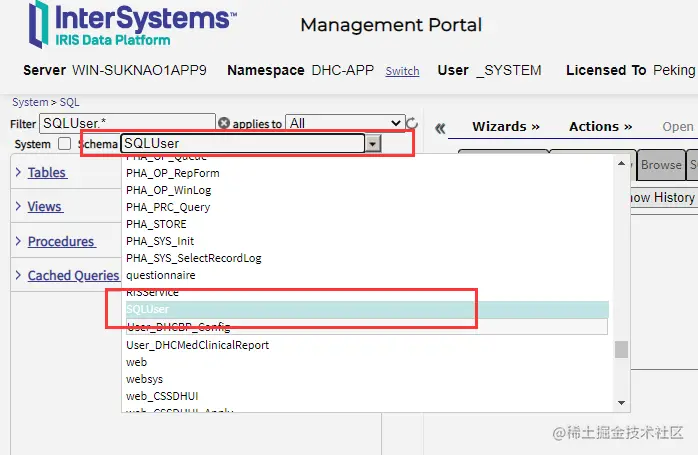The width and height of the screenshot is (698, 455).
Task: Select User_DHCBP_Config in schema list
Action: point(367,326)
